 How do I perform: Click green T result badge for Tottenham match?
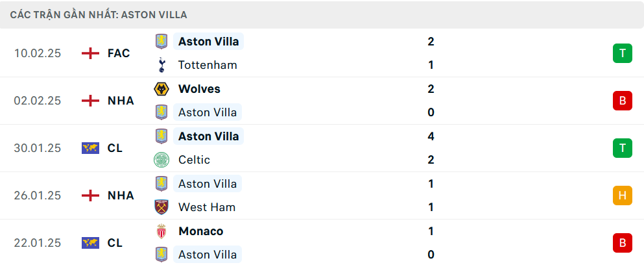pyautogui.click(x=622, y=53)
